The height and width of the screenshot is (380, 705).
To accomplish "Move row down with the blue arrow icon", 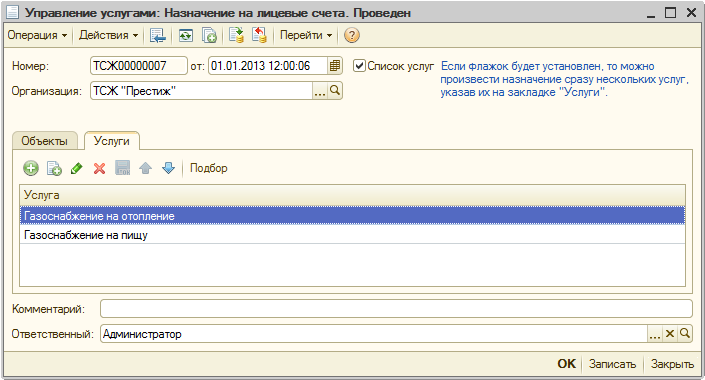I will [168, 168].
